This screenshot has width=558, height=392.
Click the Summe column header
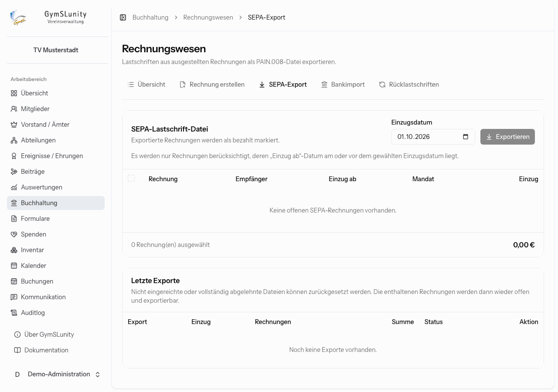(x=403, y=322)
